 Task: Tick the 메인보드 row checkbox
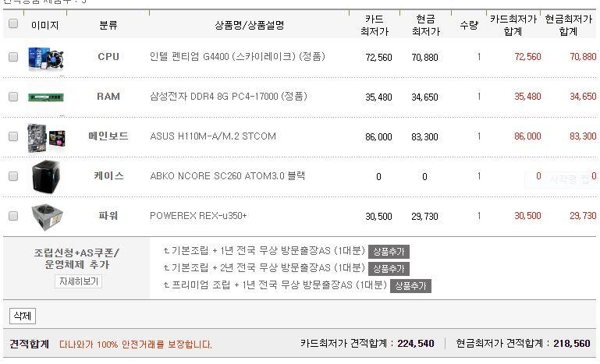click(13, 136)
